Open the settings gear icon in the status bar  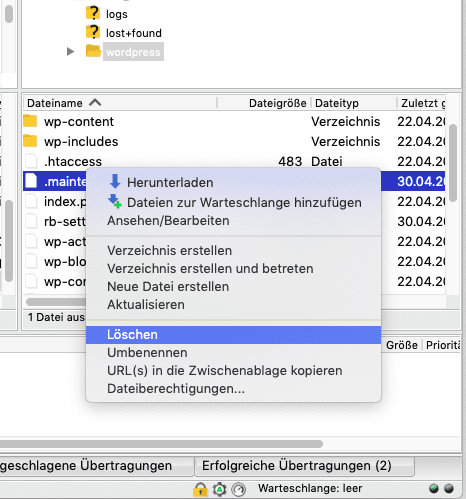219,489
